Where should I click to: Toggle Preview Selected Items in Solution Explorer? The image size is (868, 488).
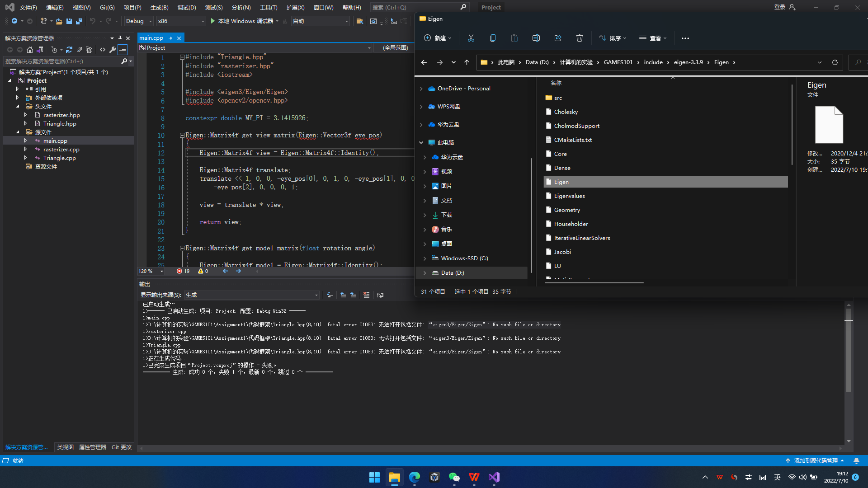(x=123, y=50)
